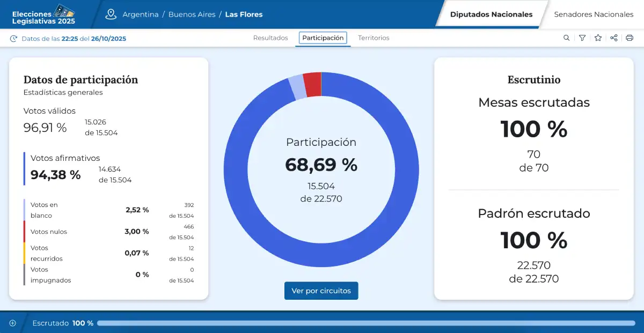Open the Resultados tab

pos(270,38)
